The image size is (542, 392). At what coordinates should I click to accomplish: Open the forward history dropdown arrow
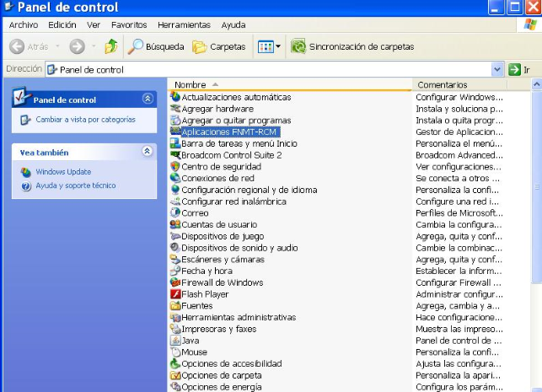tap(94, 46)
